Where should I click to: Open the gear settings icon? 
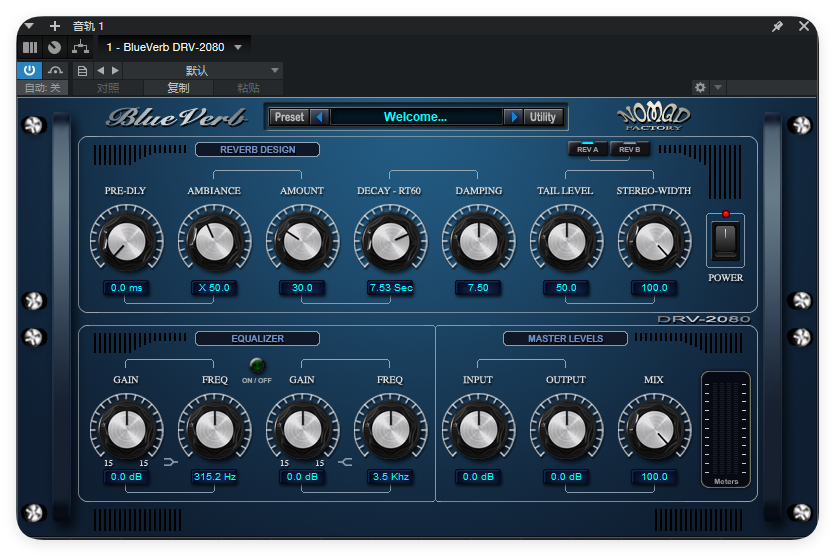700,87
